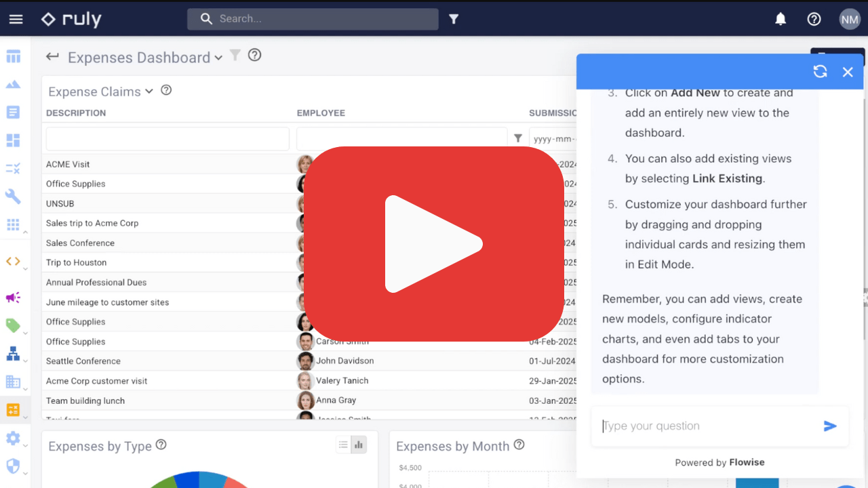Open the hamburger navigation menu
Screen dimensions: 868x488
coord(16,19)
